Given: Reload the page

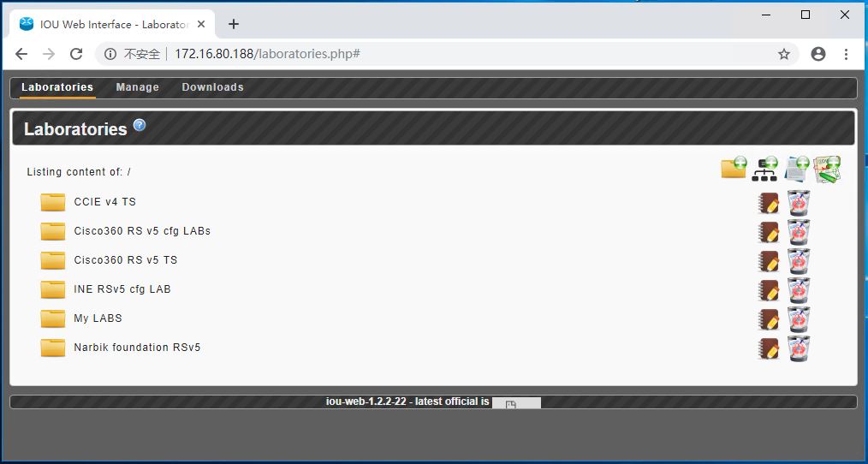Looking at the screenshot, I should (76, 54).
